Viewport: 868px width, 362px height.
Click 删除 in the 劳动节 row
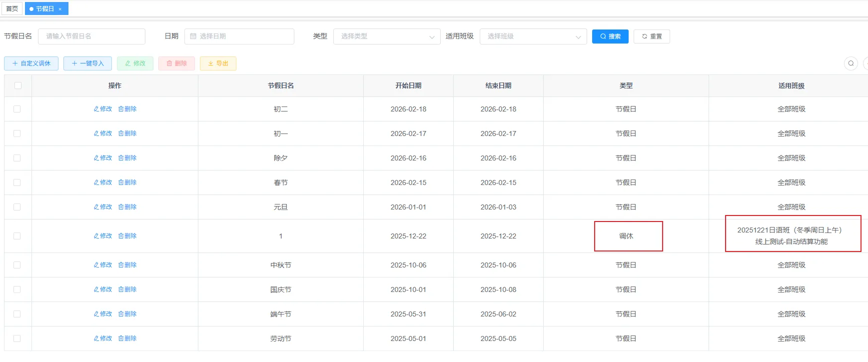[x=127, y=338]
